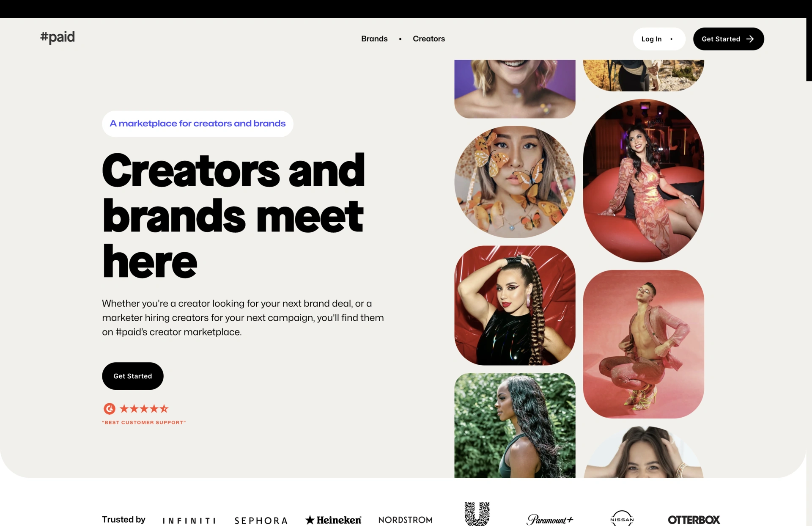Open the woman on red sofa photo
Image resolution: width=812 pixels, height=526 pixels.
tap(643, 181)
